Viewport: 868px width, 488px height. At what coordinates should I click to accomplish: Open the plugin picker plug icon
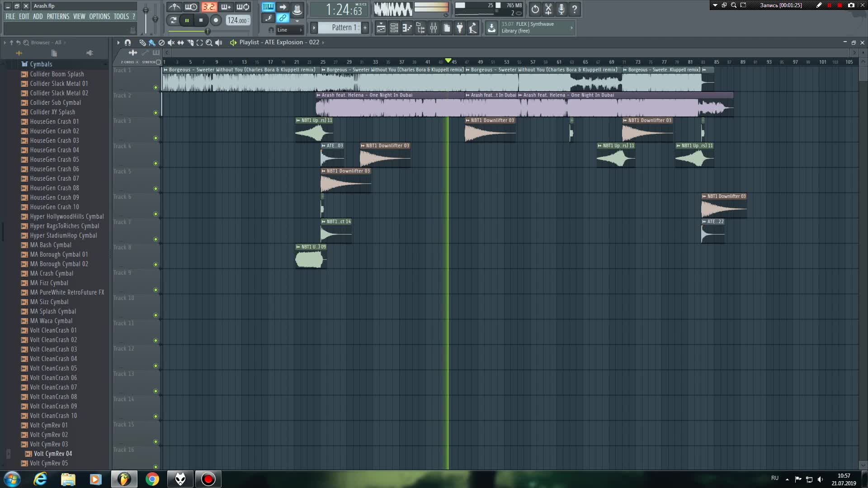(459, 28)
